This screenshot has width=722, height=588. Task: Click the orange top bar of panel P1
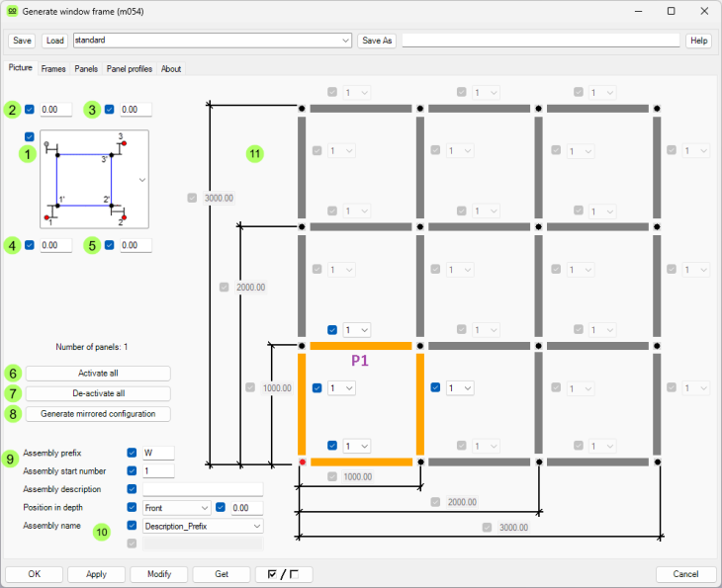point(361,346)
